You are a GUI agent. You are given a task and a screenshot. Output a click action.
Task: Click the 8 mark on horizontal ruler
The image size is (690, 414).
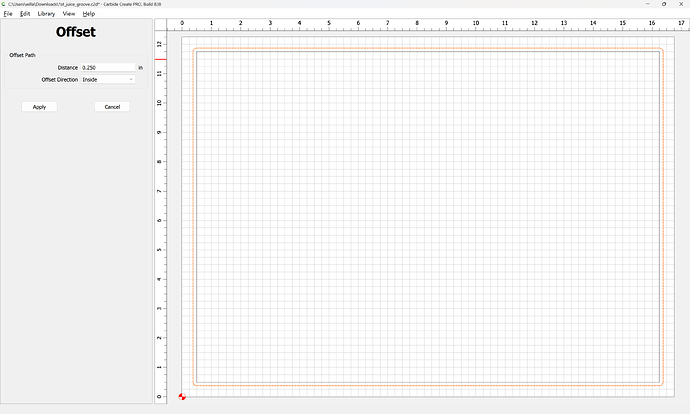coord(416,23)
